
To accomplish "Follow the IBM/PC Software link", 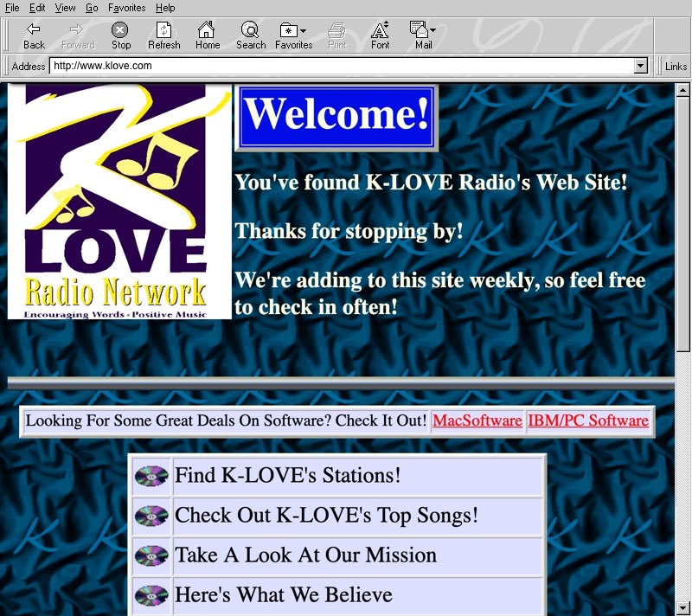I will pos(587,421).
